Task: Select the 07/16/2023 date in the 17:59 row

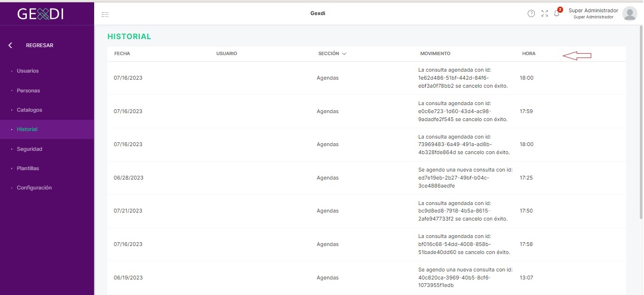Action: (x=128, y=111)
